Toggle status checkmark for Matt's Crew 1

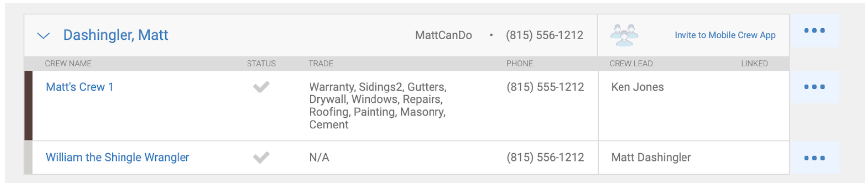coord(261,87)
